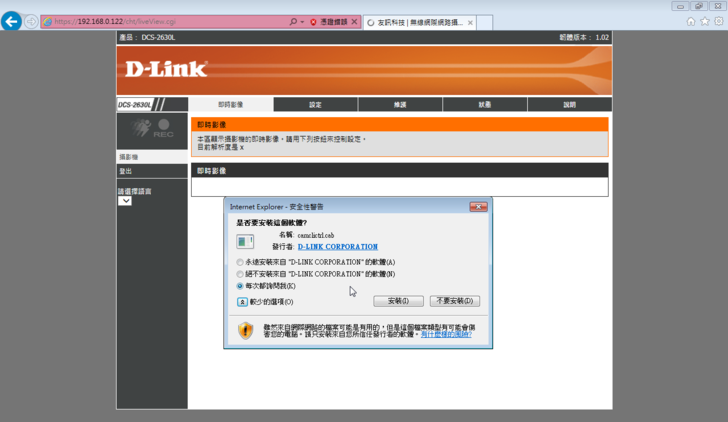Close the 友訊科技 browser tab

(470, 22)
